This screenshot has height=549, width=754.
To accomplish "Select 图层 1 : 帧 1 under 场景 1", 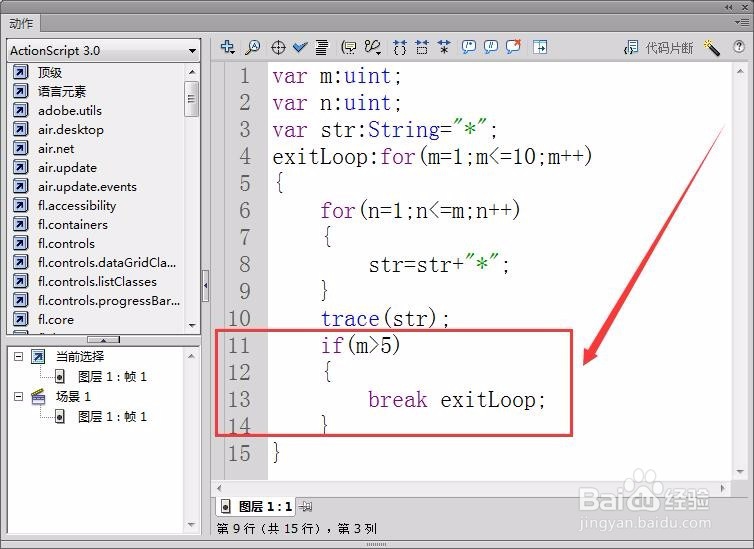I will tap(112, 416).
